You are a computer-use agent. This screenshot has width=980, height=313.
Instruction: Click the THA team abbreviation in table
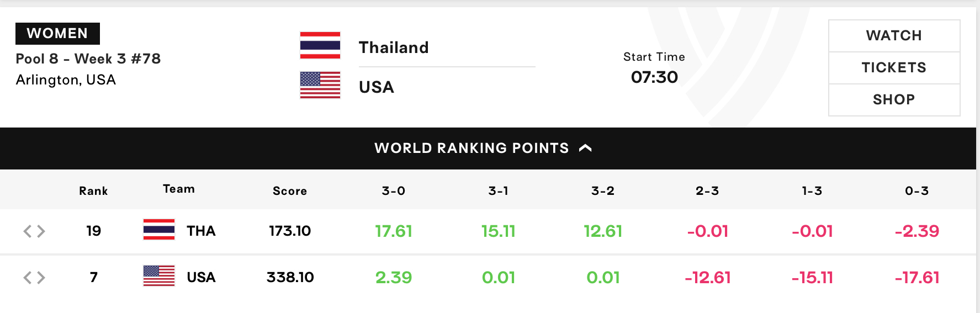[x=201, y=231]
